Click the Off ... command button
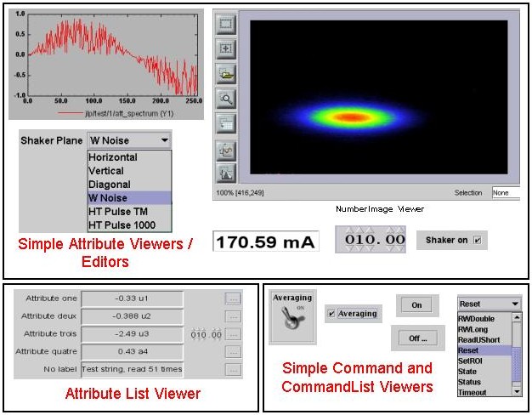This screenshot has width=532, height=415. tap(417, 338)
